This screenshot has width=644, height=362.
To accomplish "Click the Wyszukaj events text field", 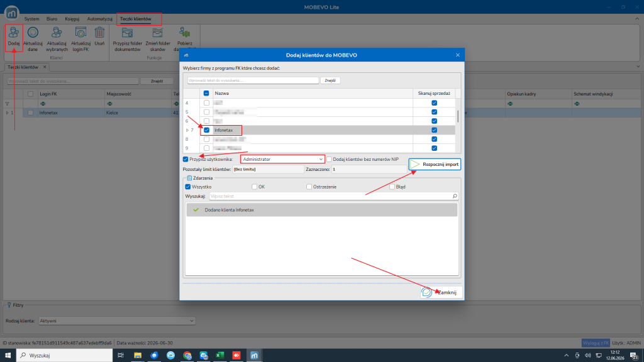I will point(331,196).
